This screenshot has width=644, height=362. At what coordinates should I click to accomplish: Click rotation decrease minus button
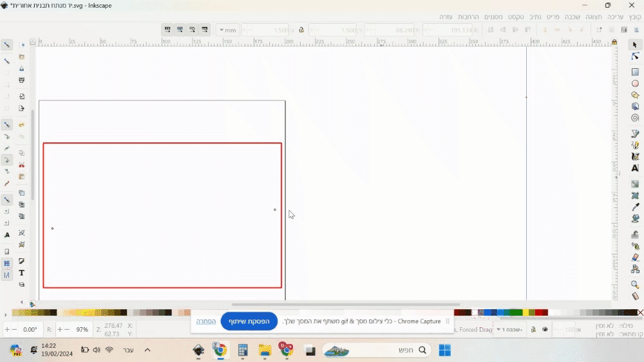click(x=14, y=330)
